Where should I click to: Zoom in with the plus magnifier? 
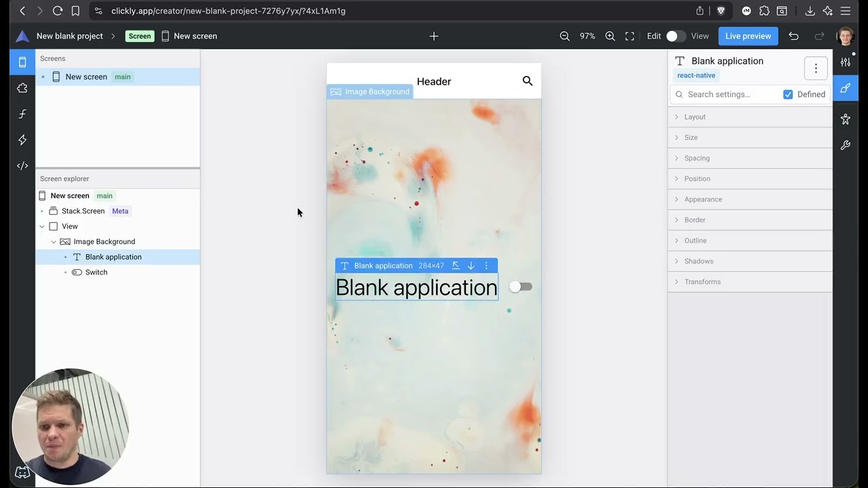click(x=610, y=36)
